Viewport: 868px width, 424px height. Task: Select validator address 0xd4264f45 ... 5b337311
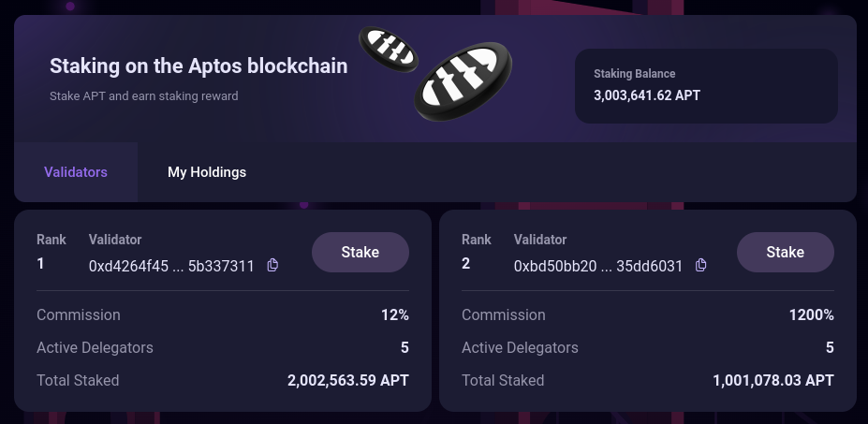[x=171, y=266]
